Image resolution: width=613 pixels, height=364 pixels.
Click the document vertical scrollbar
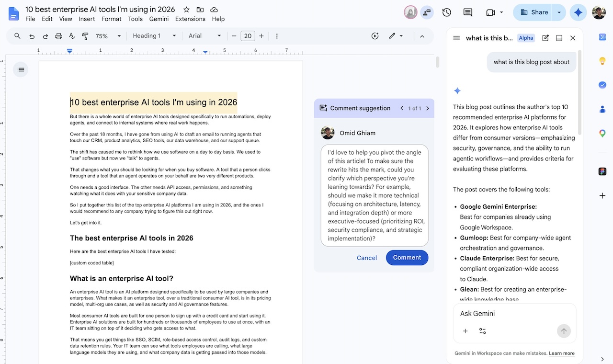437,62
